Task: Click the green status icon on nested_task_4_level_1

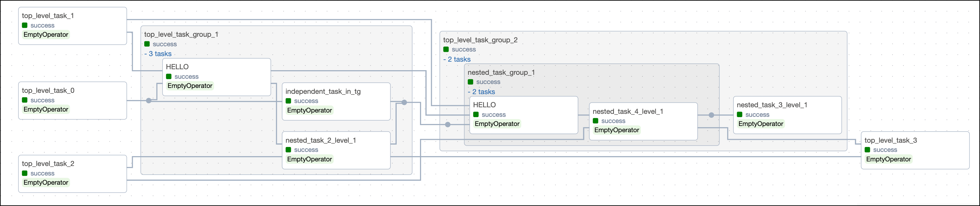Action: 595,121
